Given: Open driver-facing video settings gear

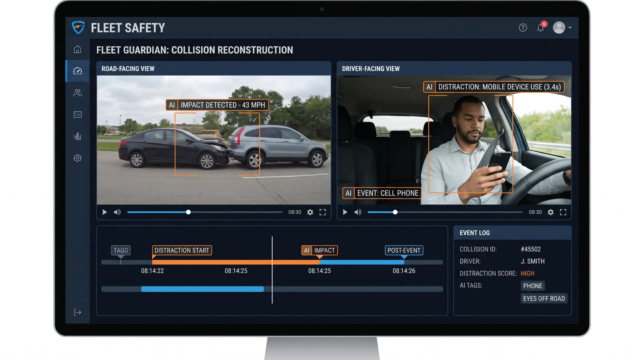Looking at the screenshot, I should coord(551,212).
